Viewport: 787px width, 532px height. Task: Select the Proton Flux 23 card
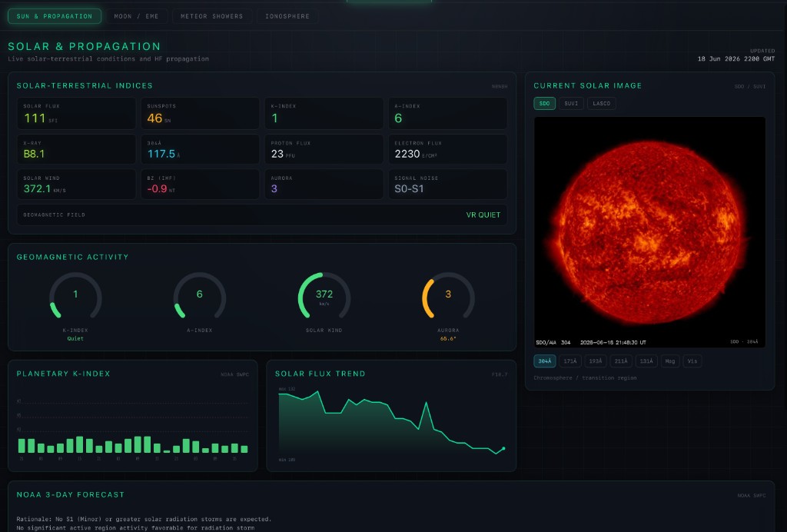point(324,149)
